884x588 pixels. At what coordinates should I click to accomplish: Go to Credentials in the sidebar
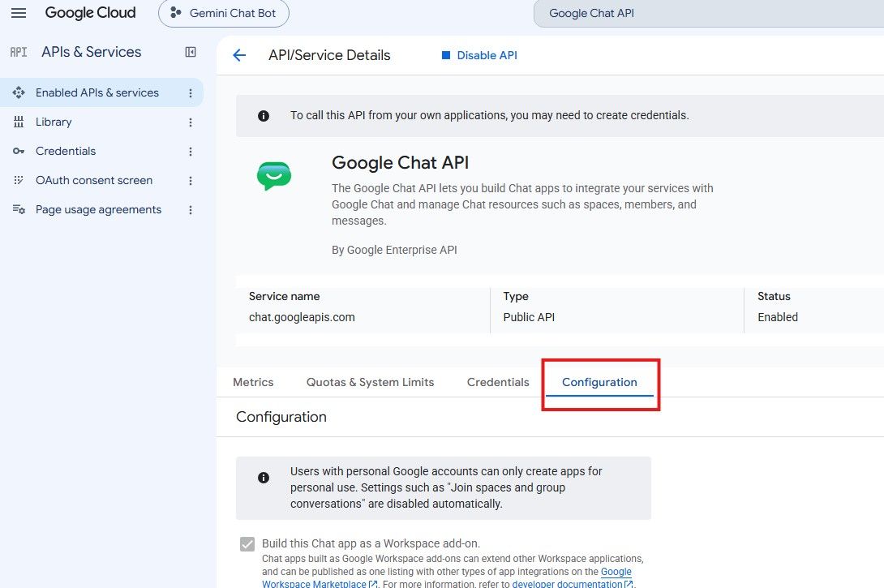tap(66, 151)
